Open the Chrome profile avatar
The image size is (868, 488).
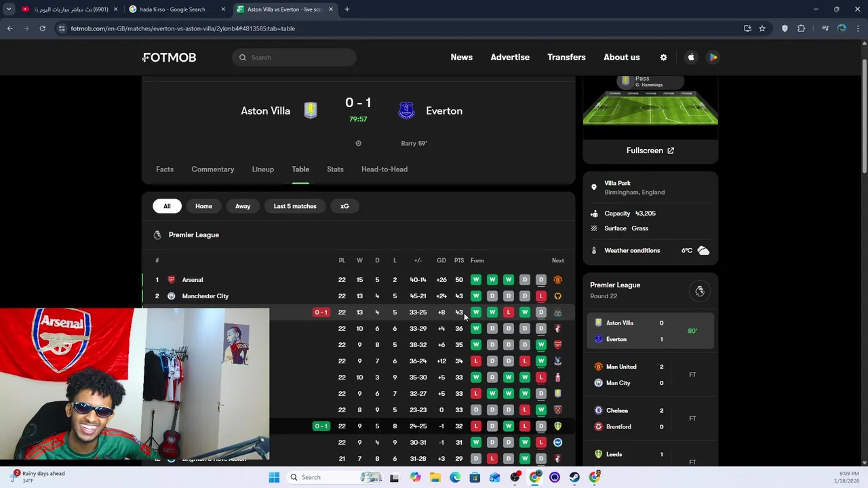842,28
